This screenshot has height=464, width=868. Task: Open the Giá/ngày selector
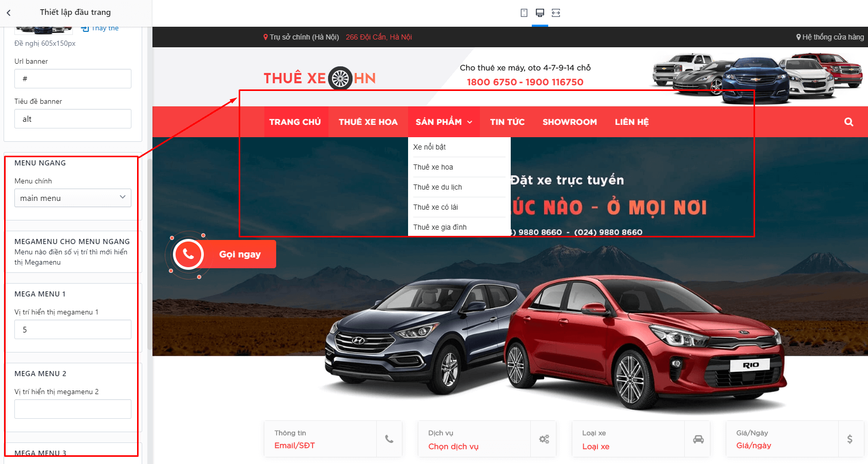[x=754, y=446]
